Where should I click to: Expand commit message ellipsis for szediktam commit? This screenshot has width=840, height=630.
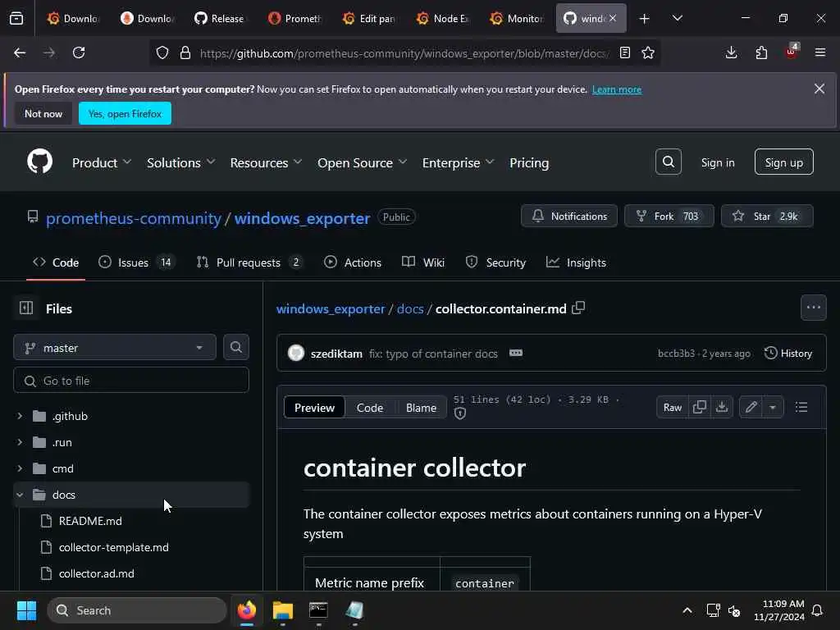click(x=515, y=353)
